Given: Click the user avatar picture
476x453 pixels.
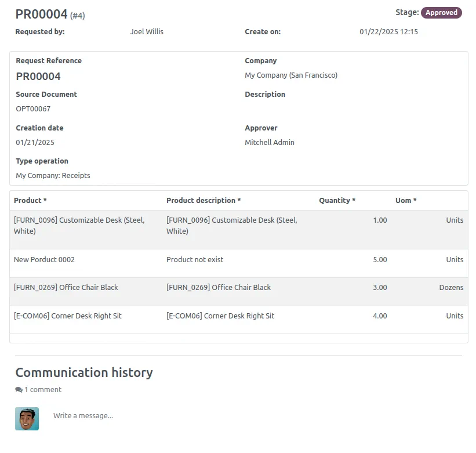Looking at the screenshot, I should pos(28,418).
